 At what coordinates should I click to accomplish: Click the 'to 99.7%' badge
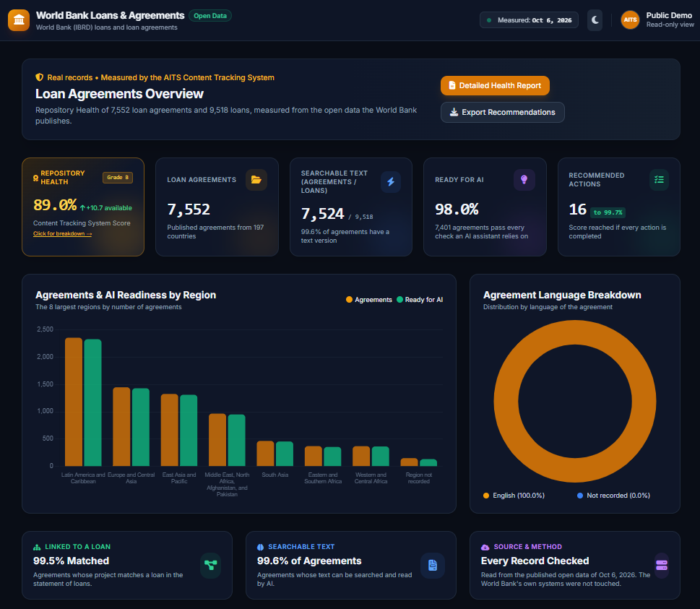[x=608, y=212]
